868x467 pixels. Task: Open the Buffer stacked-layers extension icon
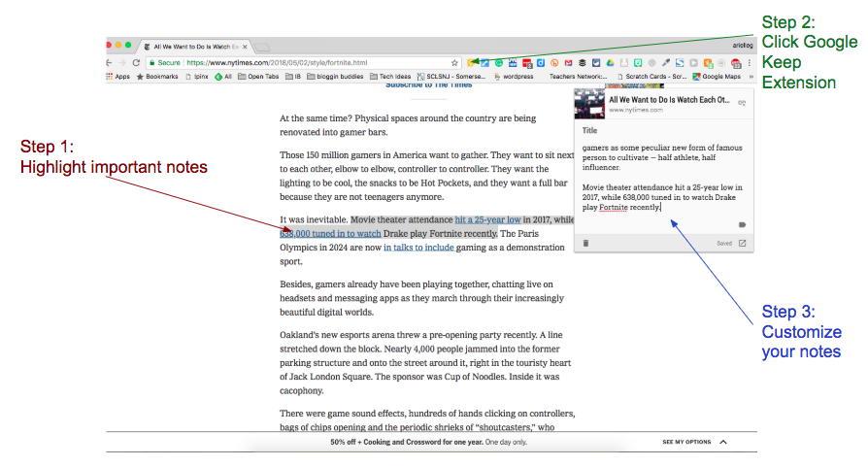click(583, 63)
